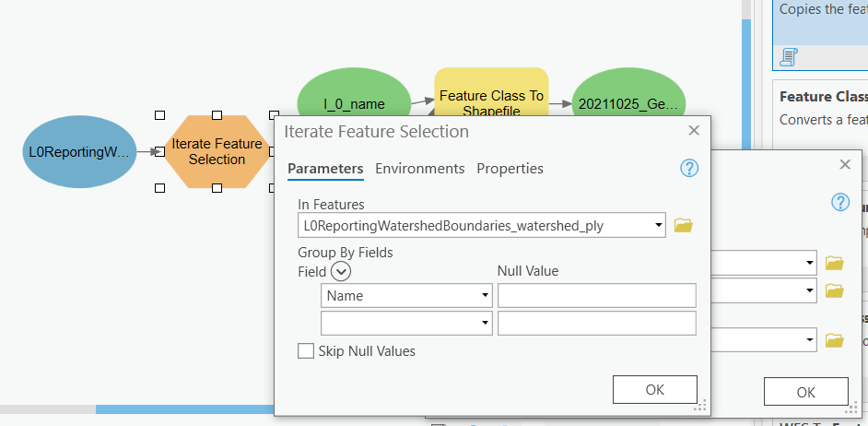Click the In Features browse folder icon
The image size is (868, 426).
click(683, 225)
